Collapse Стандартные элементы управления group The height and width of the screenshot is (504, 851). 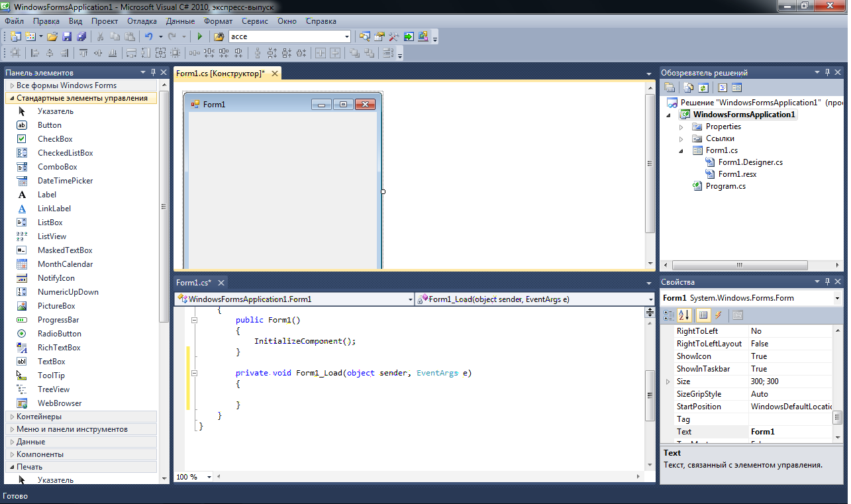click(x=12, y=98)
